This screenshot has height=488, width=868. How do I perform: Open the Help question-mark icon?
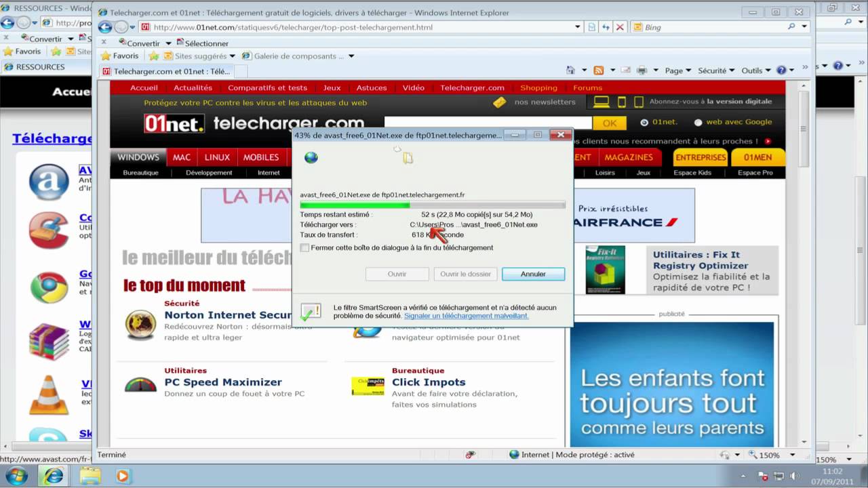point(781,70)
